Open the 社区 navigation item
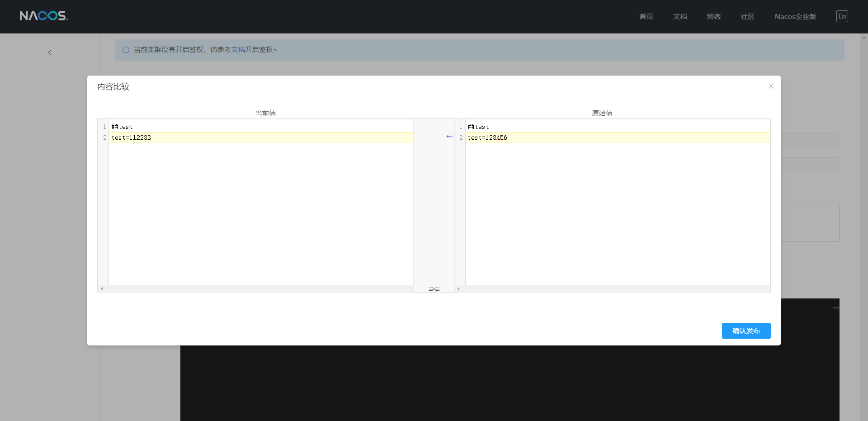The image size is (868, 421). [x=748, y=17]
